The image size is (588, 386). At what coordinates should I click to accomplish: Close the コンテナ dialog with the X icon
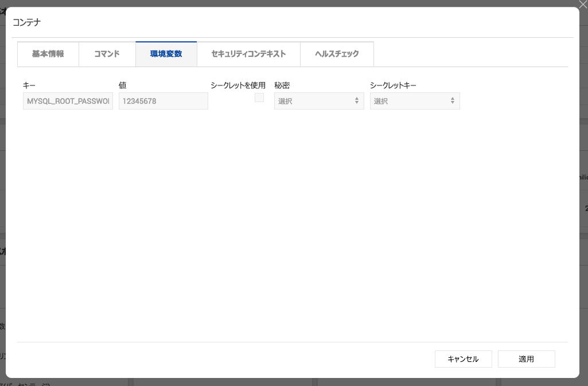[x=582, y=5]
